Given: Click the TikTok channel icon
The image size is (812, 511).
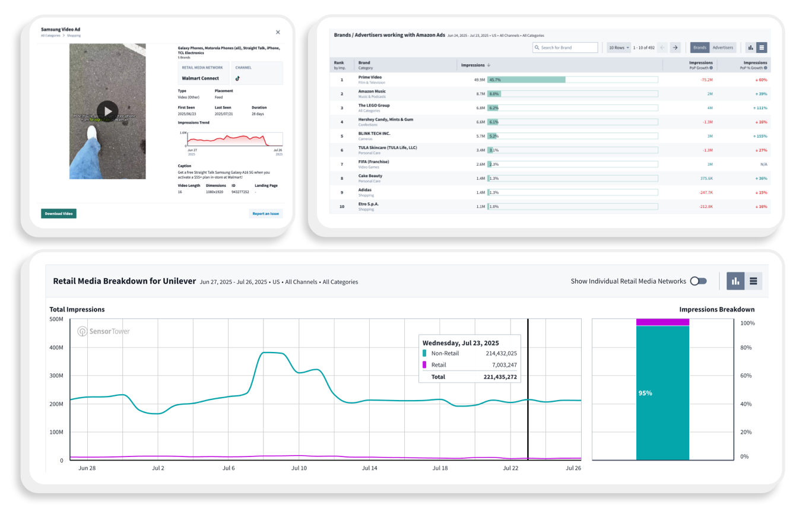Looking at the screenshot, I should tap(239, 77).
